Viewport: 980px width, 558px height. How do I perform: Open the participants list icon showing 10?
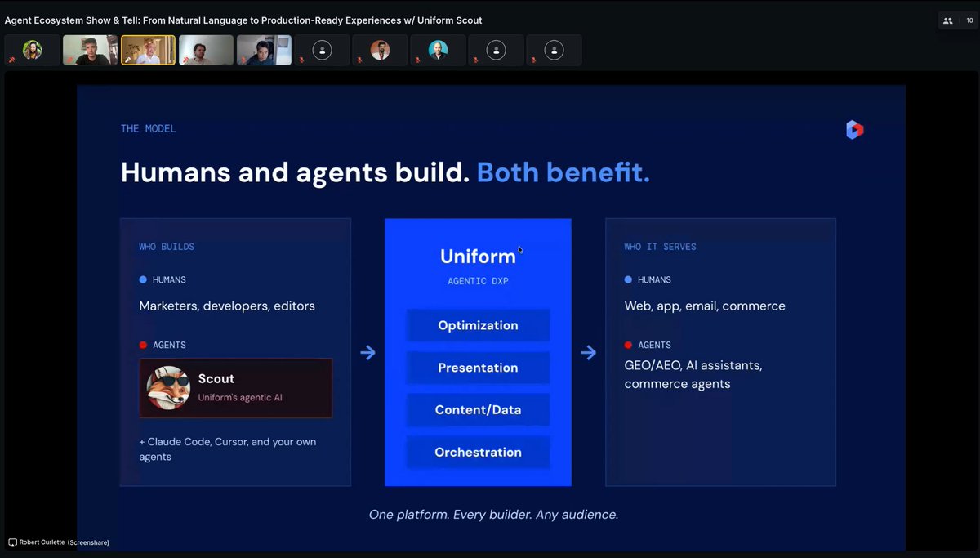coord(947,20)
